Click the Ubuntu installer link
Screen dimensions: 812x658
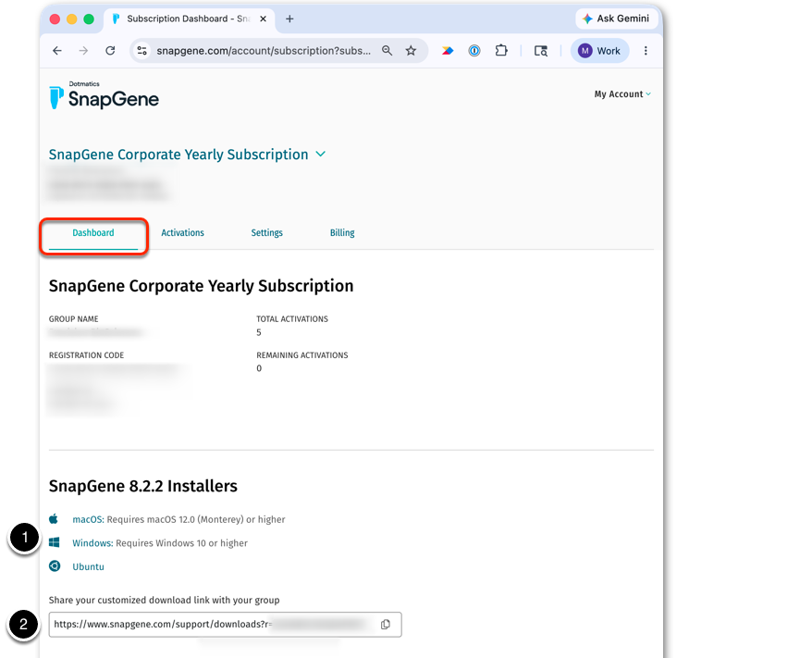pyautogui.click(x=89, y=566)
